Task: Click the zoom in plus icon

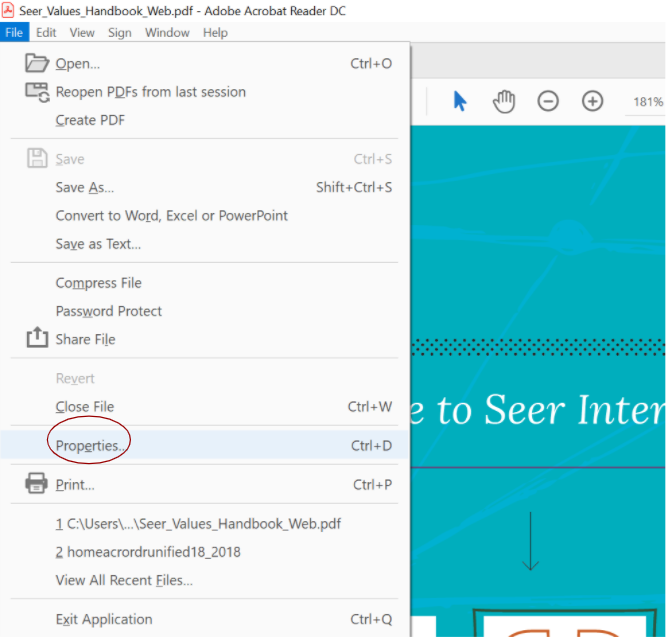Action: [x=593, y=101]
